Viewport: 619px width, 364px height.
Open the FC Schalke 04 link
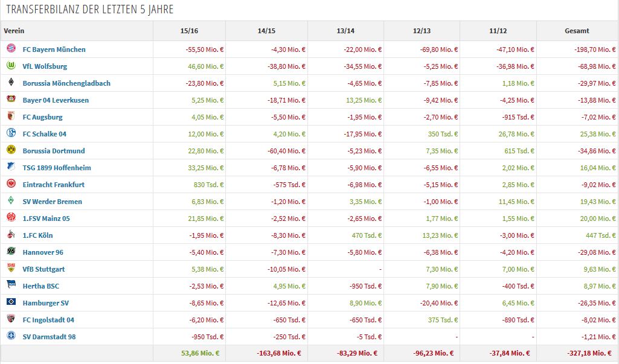(44, 134)
